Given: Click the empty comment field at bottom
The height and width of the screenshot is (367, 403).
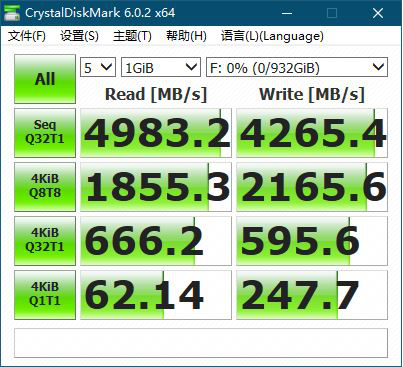Looking at the screenshot, I should click(201, 343).
